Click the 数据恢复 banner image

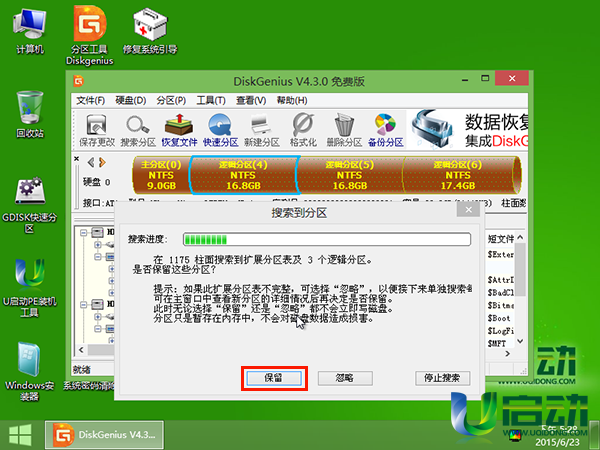pos(468,130)
